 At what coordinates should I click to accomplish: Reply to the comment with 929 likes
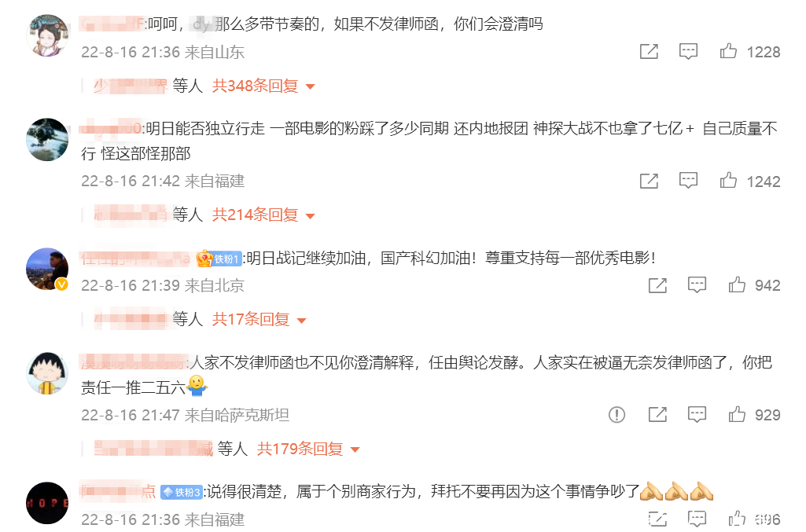pyautogui.click(x=697, y=414)
